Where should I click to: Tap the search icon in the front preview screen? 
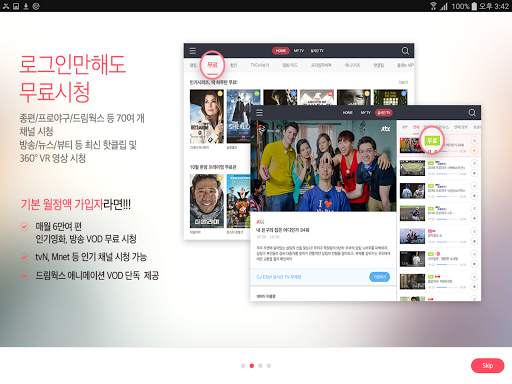coord(472,113)
